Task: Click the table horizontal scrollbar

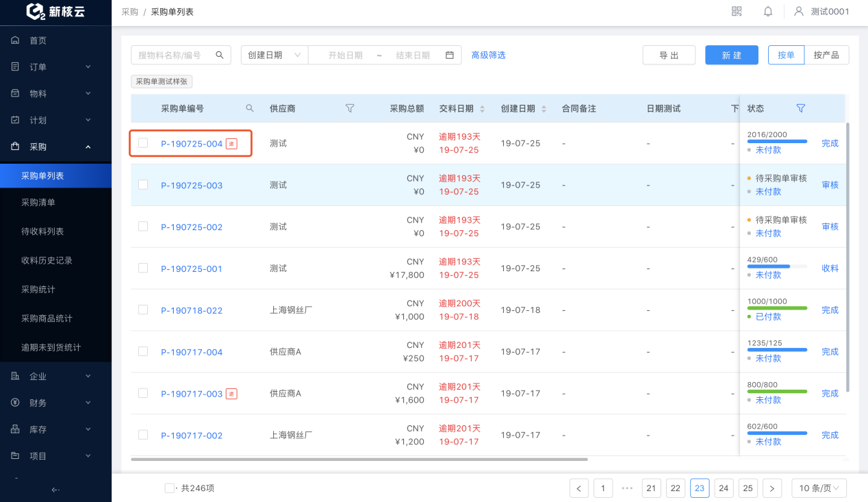Action: 359,459
